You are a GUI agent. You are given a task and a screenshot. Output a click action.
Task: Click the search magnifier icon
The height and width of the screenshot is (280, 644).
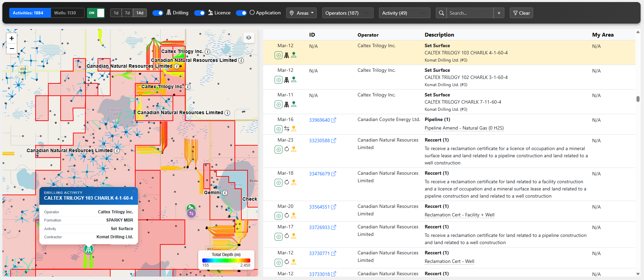pos(441,13)
